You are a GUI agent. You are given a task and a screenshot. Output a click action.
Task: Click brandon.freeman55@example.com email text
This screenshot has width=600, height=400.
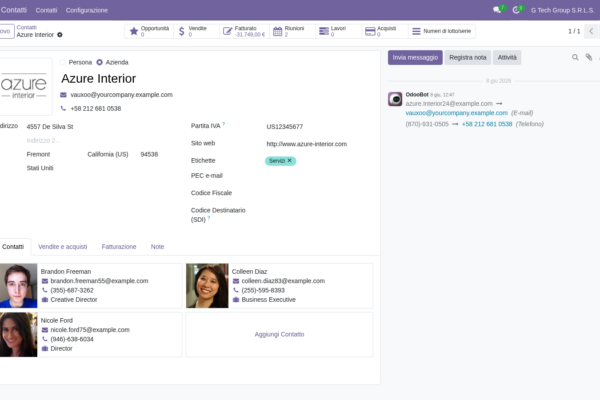pos(99,281)
